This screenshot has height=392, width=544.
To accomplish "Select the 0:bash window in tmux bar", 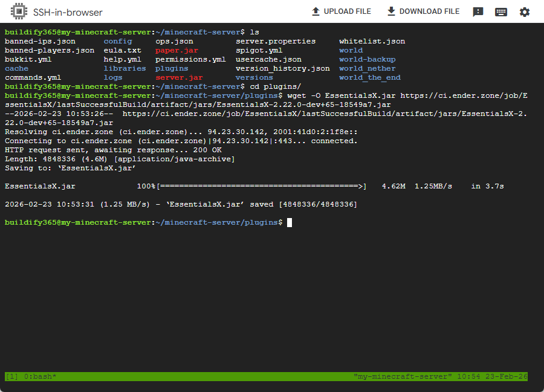I will pos(40,376).
